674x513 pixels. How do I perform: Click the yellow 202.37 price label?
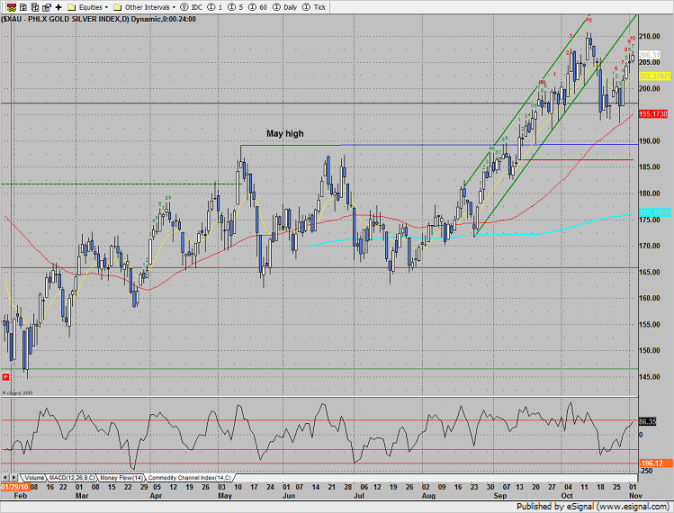click(x=655, y=76)
